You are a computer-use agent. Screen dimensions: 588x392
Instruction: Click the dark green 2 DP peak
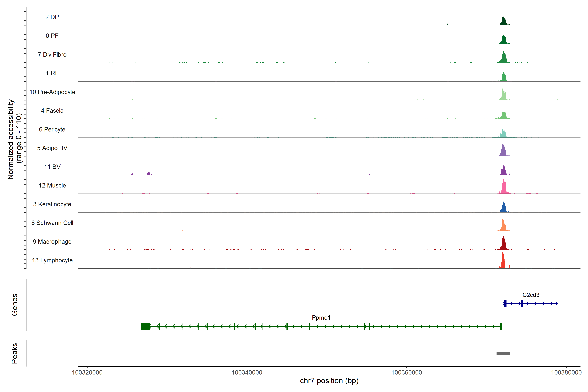pos(504,22)
